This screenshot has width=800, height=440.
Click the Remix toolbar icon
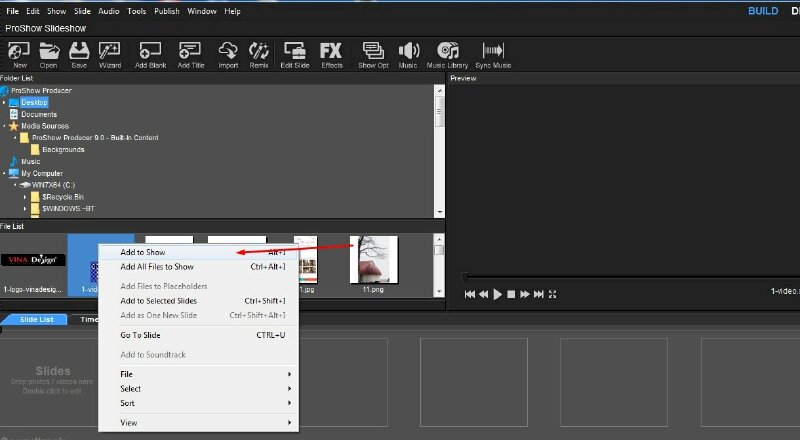[259, 55]
